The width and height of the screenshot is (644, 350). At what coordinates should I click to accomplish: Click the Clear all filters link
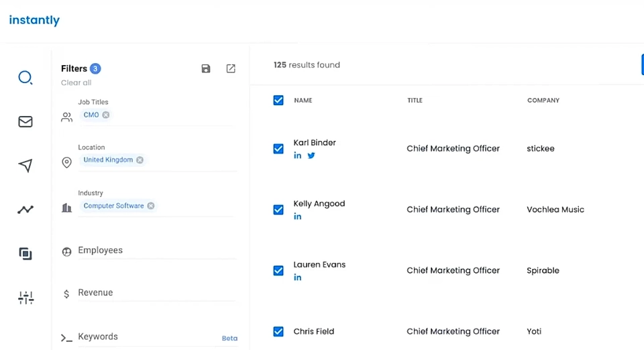[76, 82]
